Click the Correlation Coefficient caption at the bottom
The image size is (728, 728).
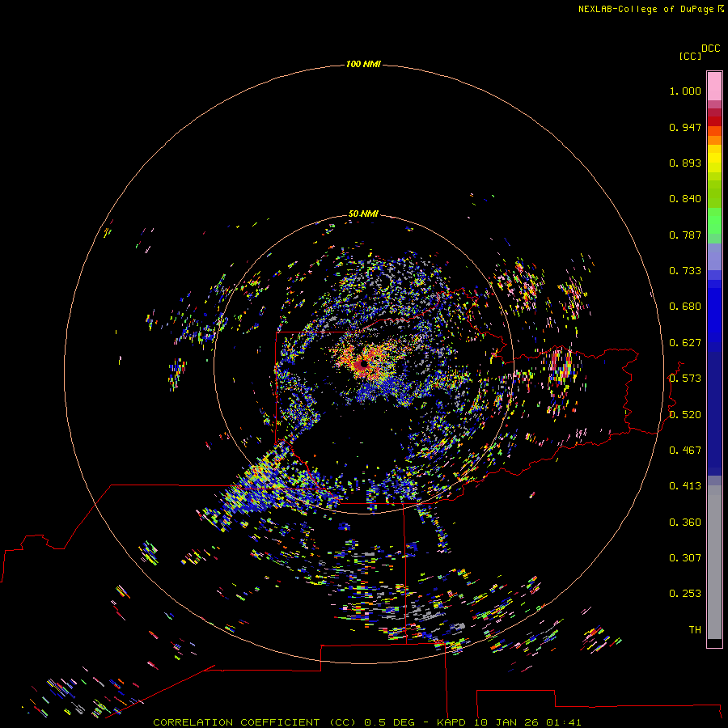point(366,722)
